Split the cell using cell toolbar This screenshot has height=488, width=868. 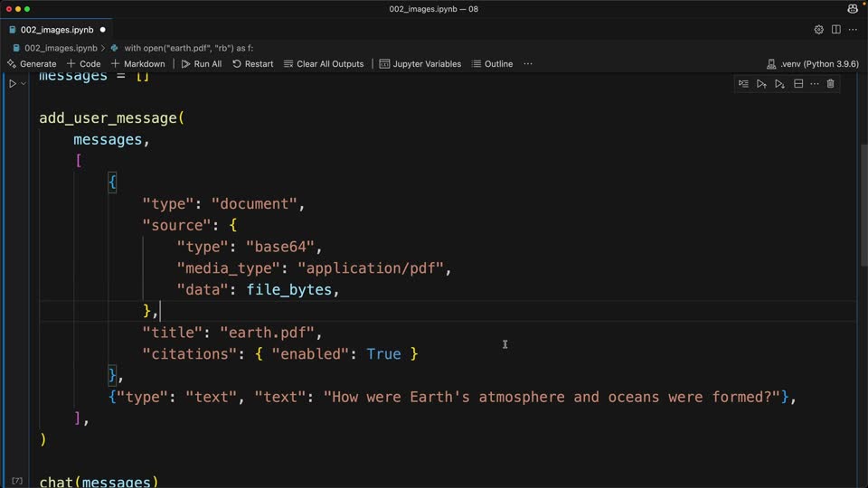pos(798,84)
